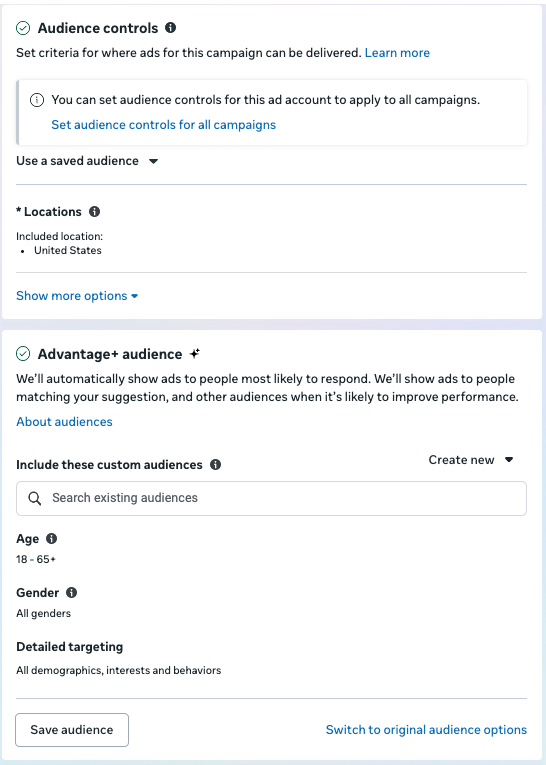Click the Gender info icon
This screenshot has height=765, width=546.
71,593
